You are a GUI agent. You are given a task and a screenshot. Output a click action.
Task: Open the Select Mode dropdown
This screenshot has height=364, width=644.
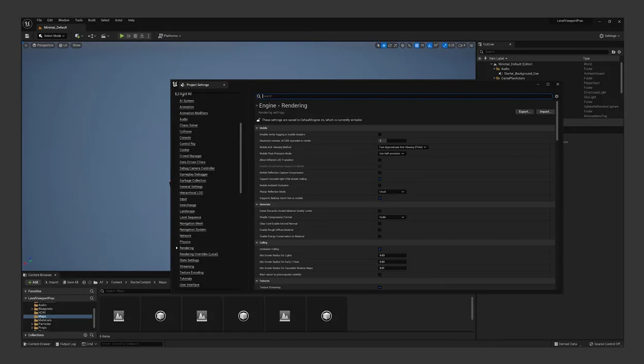tap(52, 36)
